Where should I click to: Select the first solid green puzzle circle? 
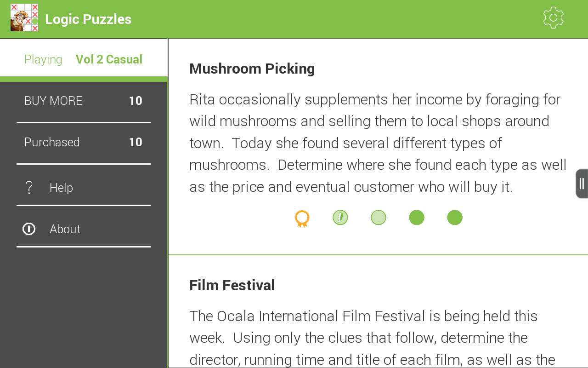416,218
